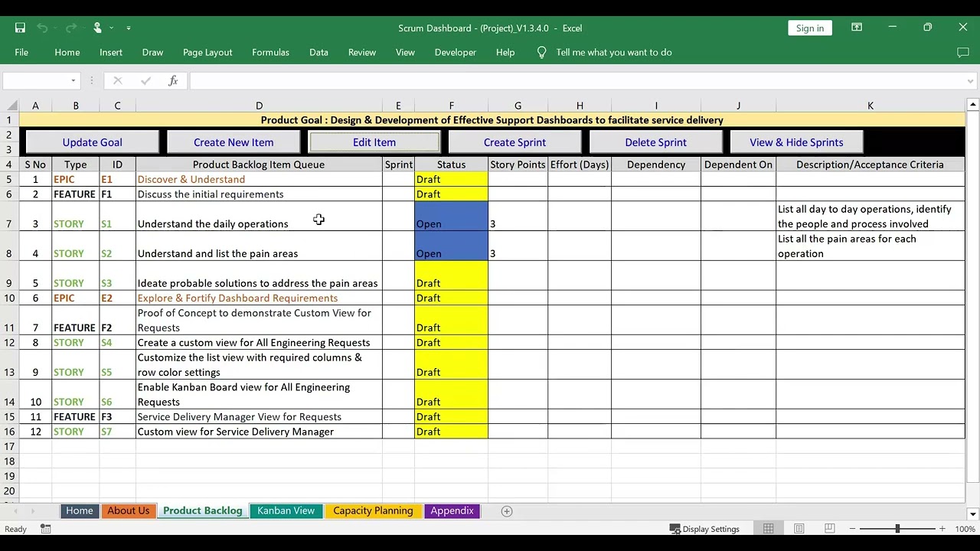Click the Delete Sprint button

[x=655, y=142]
